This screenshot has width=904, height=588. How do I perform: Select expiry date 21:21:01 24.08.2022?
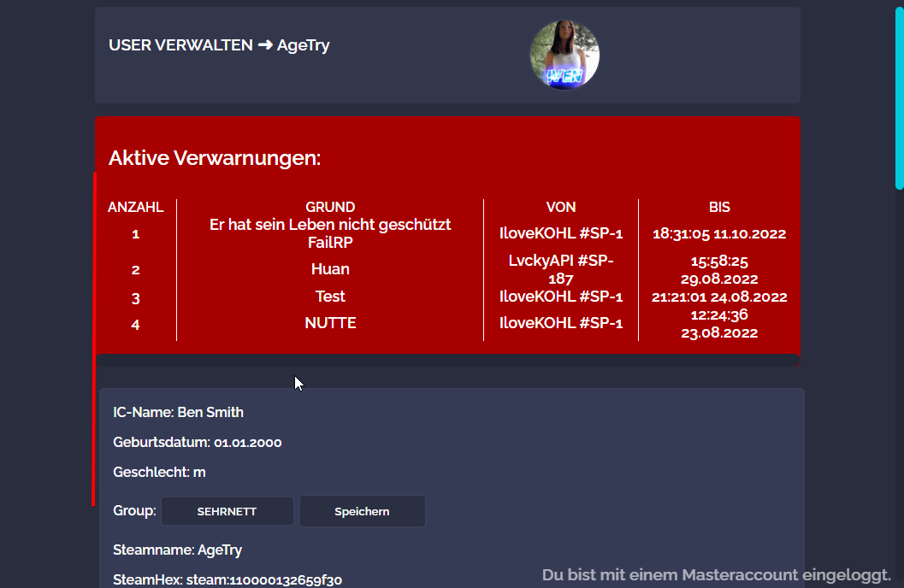719,297
